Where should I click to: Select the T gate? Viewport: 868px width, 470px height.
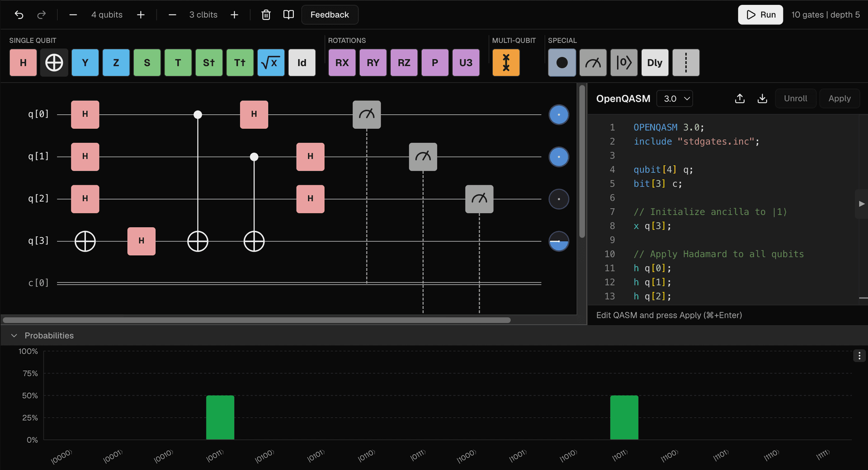tap(178, 63)
